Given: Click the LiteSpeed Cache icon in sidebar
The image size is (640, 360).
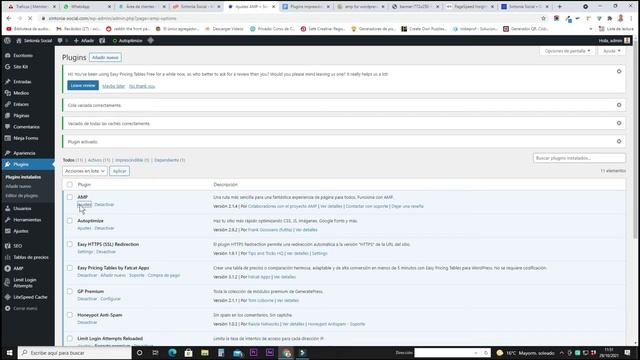Looking at the screenshot, I should (x=8, y=297).
